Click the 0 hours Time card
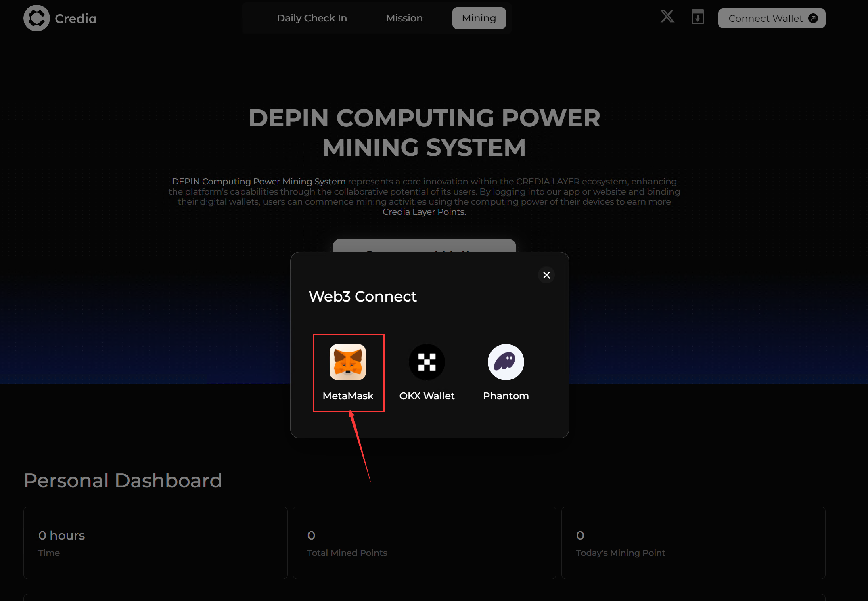868x601 pixels. [x=155, y=543]
